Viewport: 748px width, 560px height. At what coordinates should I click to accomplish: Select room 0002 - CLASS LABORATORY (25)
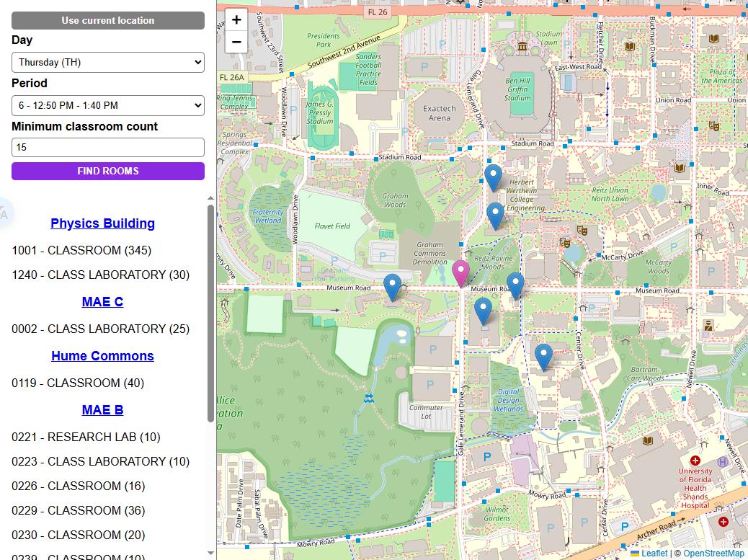(101, 329)
